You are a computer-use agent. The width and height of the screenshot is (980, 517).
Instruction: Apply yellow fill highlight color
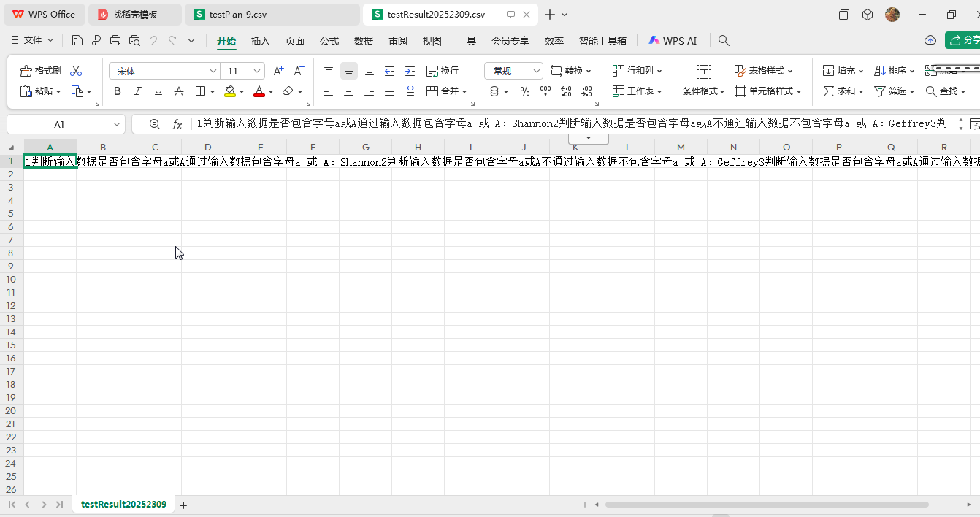click(230, 91)
